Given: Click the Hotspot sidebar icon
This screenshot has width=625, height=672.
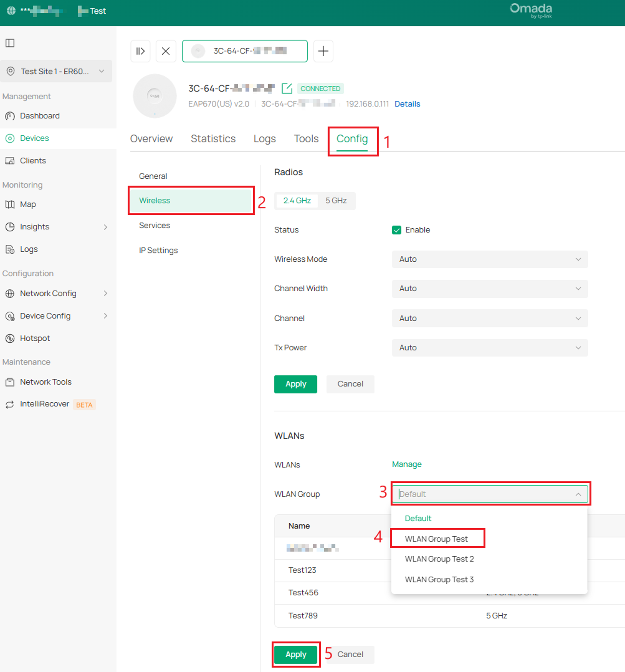Looking at the screenshot, I should point(10,338).
